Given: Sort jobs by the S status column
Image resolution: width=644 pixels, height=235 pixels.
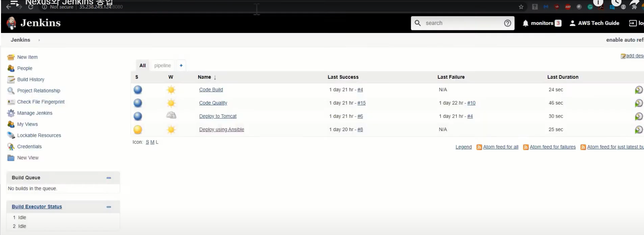Looking at the screenshot, I should [x=137, y=77].
